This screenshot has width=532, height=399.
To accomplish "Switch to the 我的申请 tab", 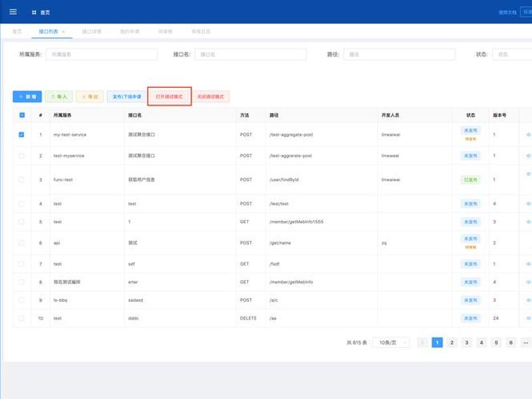I will [x=130, y=31].
